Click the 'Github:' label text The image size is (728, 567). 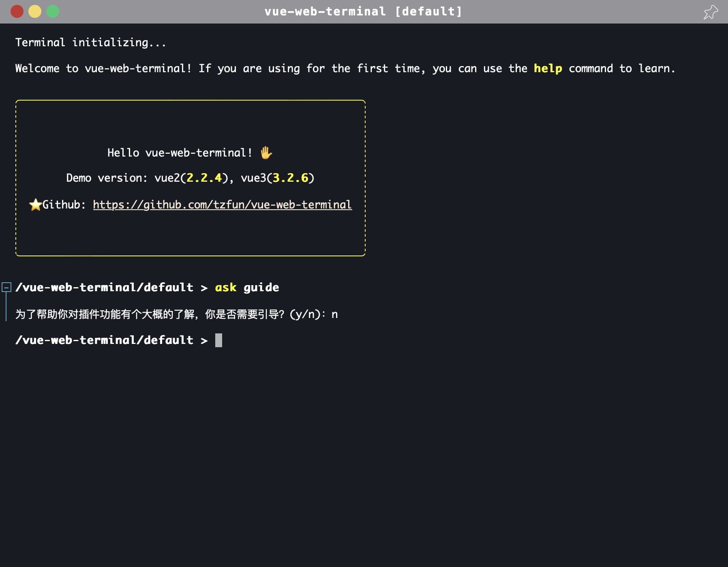[x=64, y=204]
